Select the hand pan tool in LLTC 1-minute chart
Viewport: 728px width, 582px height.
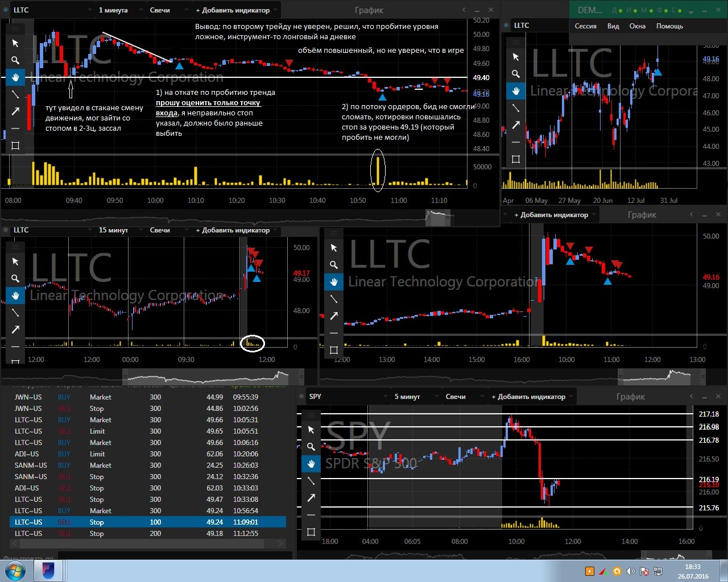(15, 77)
